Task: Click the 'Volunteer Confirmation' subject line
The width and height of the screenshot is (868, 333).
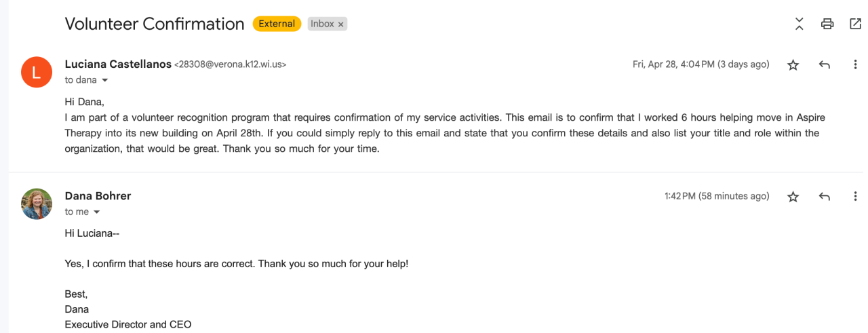Action: [x=155, y=24]
